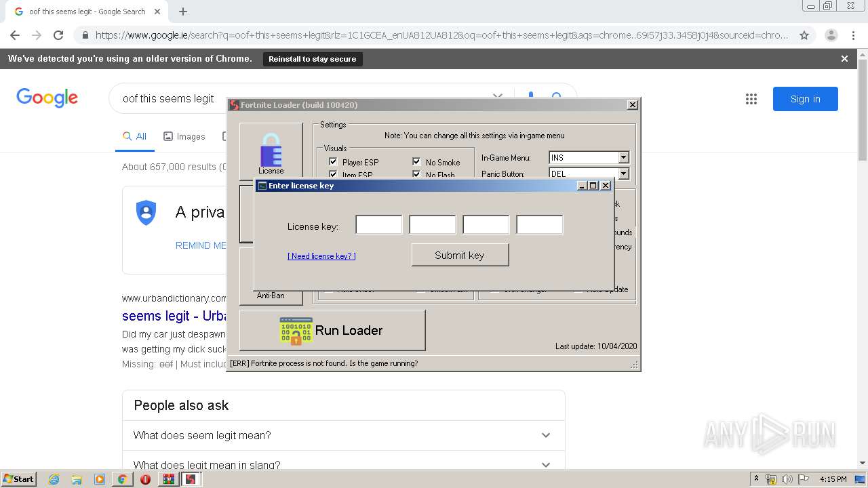Show hidden system tray icons
Screen dimensions: 868x488
pos(757,479)
